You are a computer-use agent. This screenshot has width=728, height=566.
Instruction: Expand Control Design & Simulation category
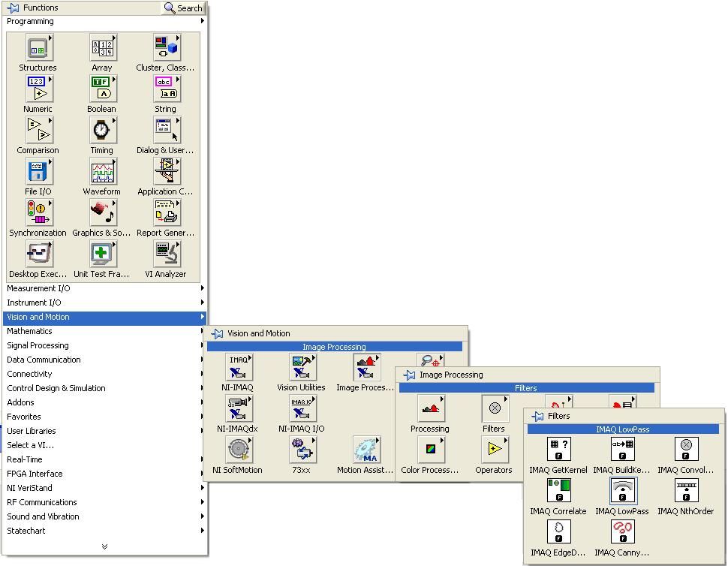104,388
